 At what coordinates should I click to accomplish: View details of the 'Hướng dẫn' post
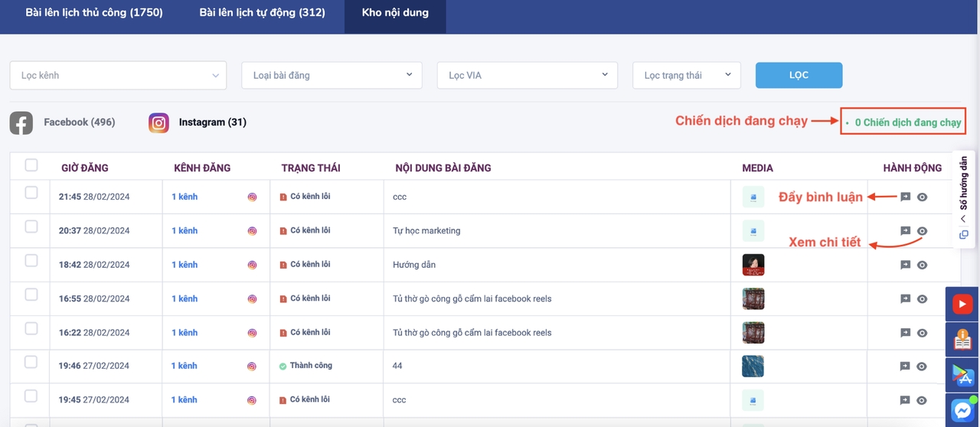922,265
